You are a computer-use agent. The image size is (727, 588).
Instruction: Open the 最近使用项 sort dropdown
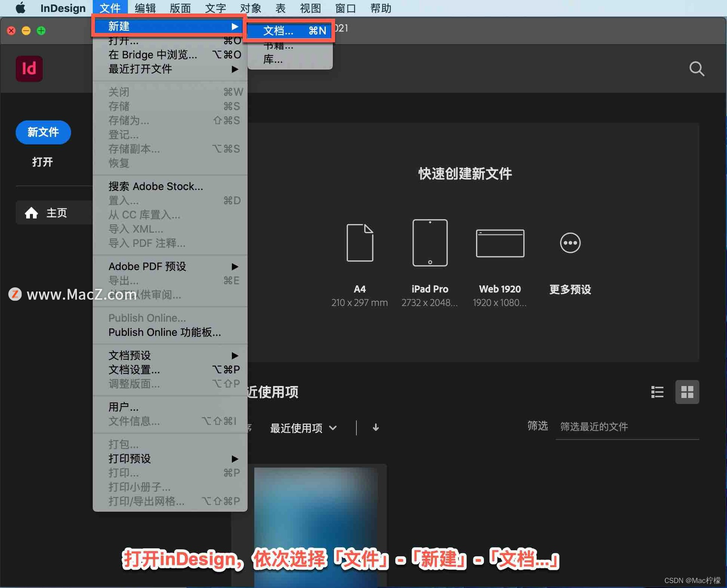pos(303,428)
